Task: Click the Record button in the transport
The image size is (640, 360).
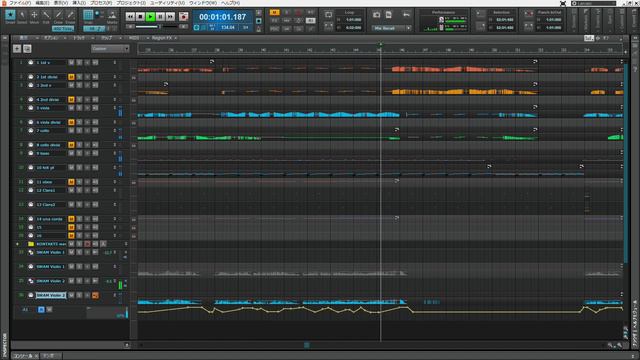Action: click(x=184, y=16)
